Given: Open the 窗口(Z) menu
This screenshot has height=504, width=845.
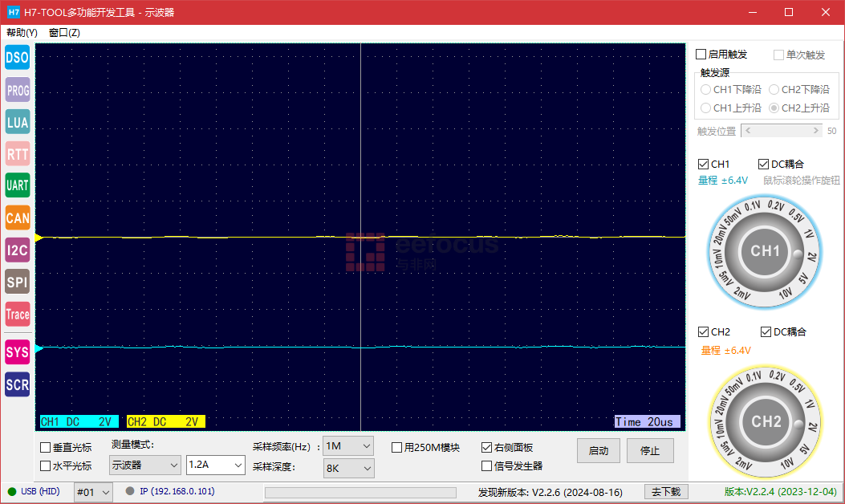Looking at the screenshot, I should 64,33.
